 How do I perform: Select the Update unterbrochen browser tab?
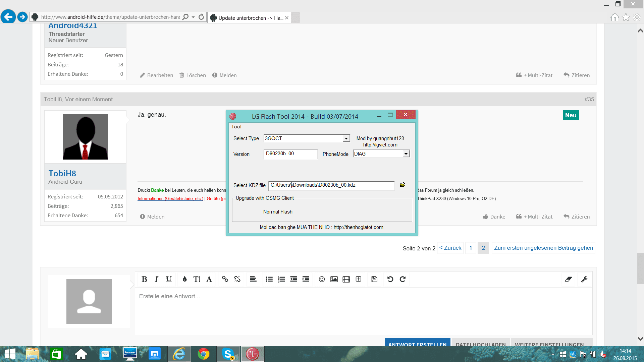(x=250, y=18)
